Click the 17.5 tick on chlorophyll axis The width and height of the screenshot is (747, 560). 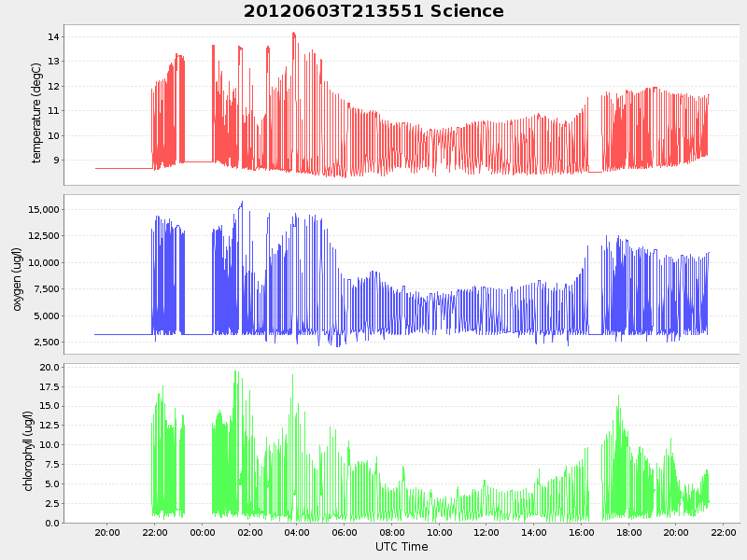(x=49, y=387)
